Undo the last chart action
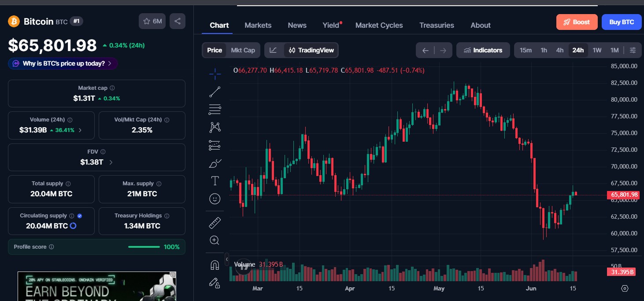The width and height of the screenshot is (644, 301). pyautogui.click(x=426, y=50)
